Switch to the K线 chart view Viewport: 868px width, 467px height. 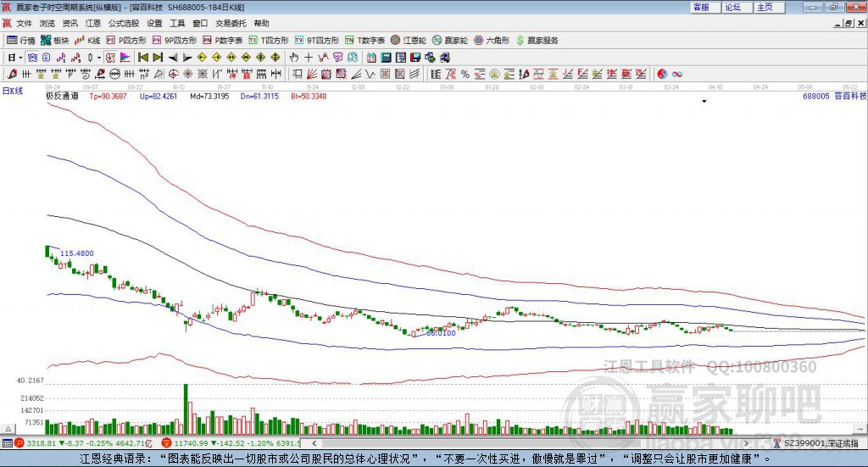pos(87,41)
